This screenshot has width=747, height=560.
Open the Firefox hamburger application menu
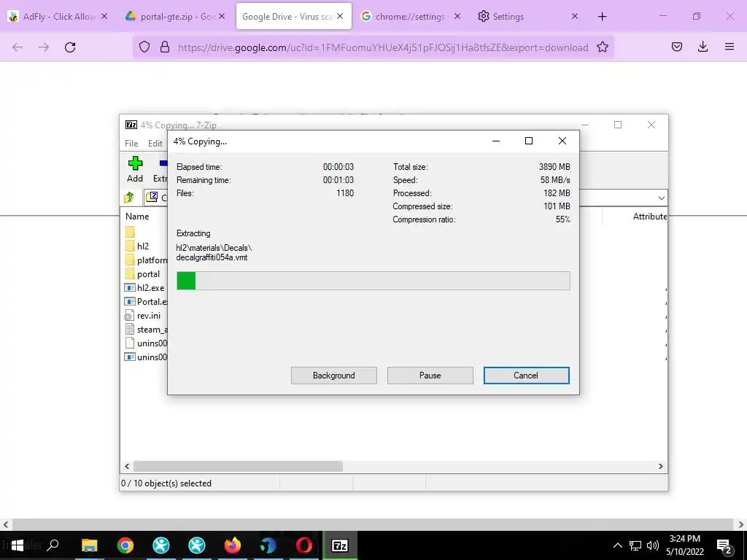pyautogui.click(x=729, y=47)
